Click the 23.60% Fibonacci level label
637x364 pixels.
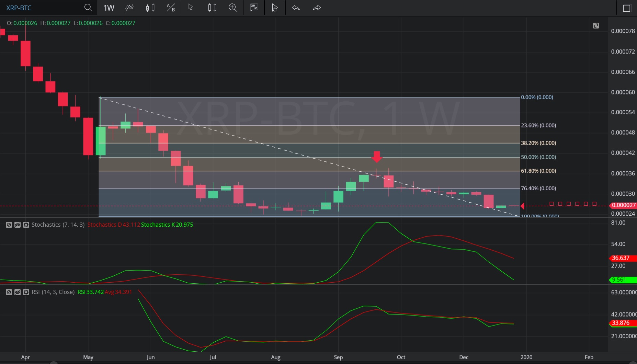click(538, 125)
